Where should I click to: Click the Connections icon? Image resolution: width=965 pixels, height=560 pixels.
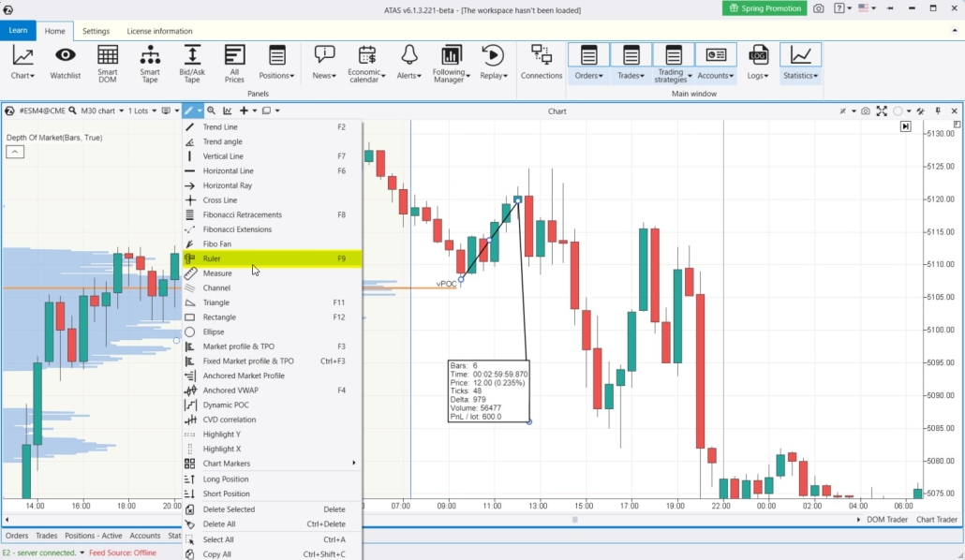542,63
